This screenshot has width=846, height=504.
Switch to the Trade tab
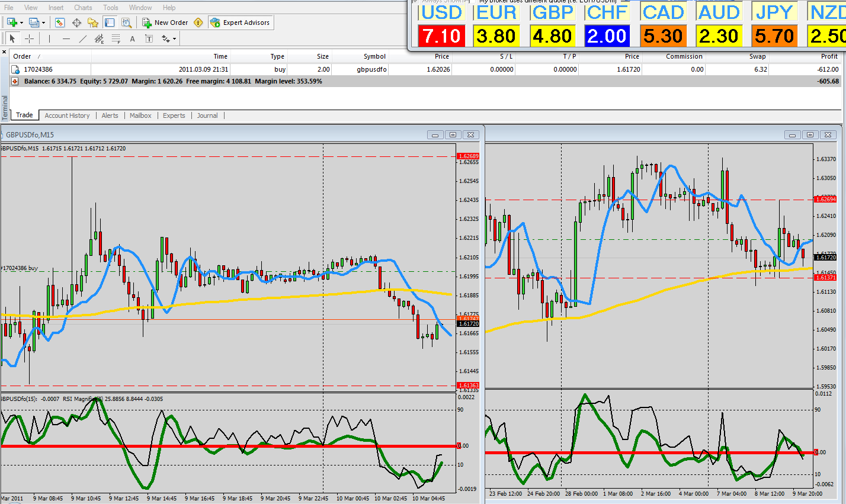click(24, 115)
